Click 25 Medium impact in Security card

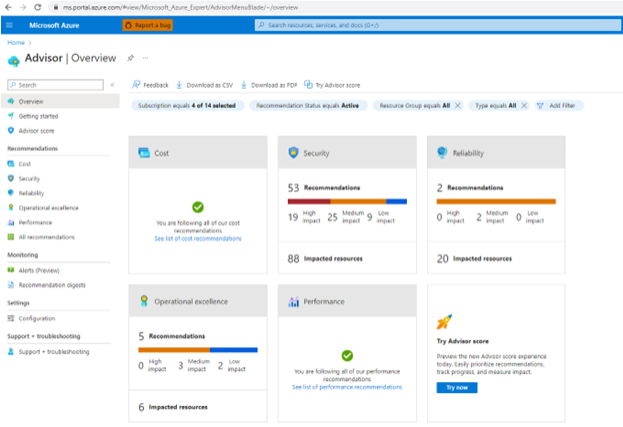(346, 217)
